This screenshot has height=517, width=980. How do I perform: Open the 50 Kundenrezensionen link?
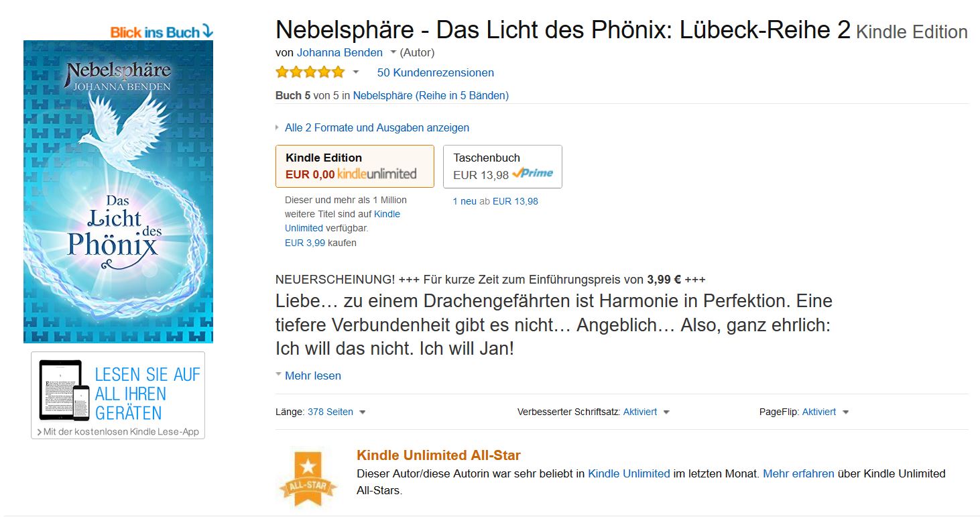[435, 72]
